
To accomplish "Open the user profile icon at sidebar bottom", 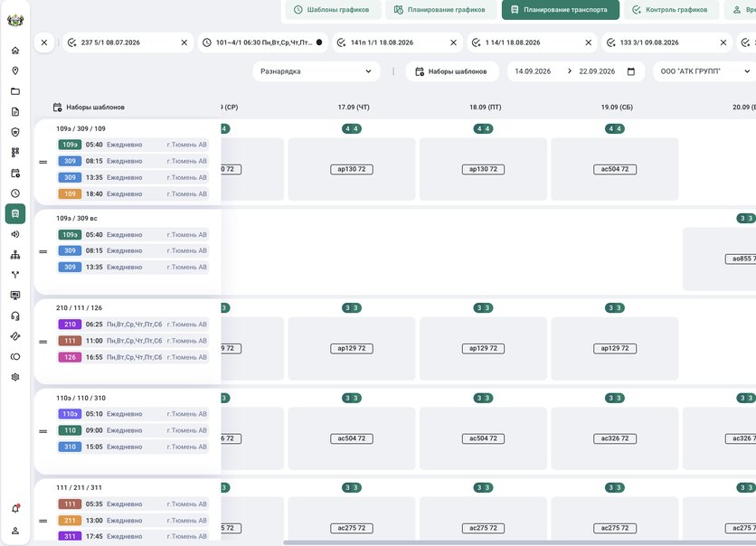I will click(x=15, y=531).
